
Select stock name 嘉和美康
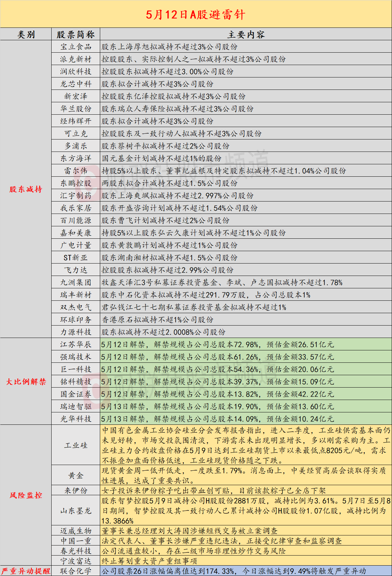pos(76,233)
